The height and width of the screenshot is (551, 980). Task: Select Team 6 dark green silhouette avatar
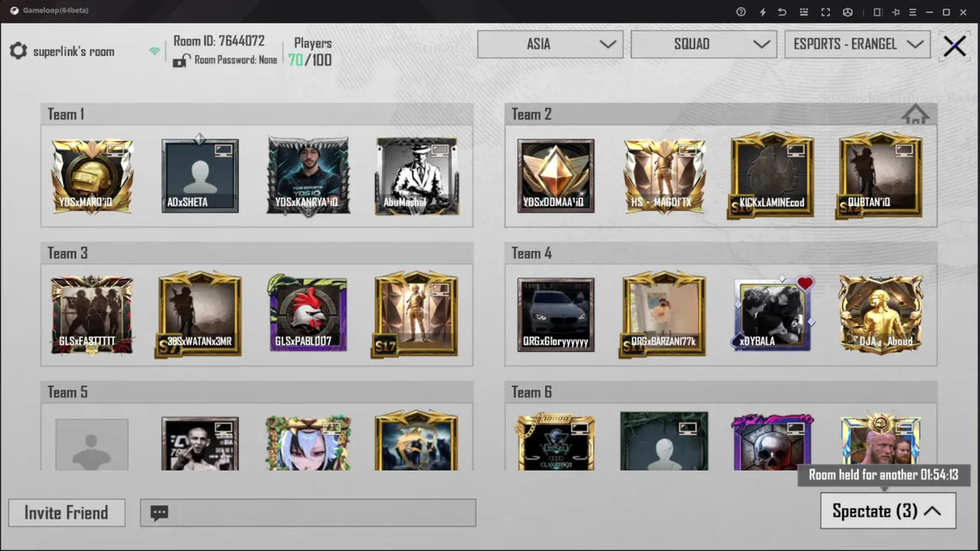[664, 442]
